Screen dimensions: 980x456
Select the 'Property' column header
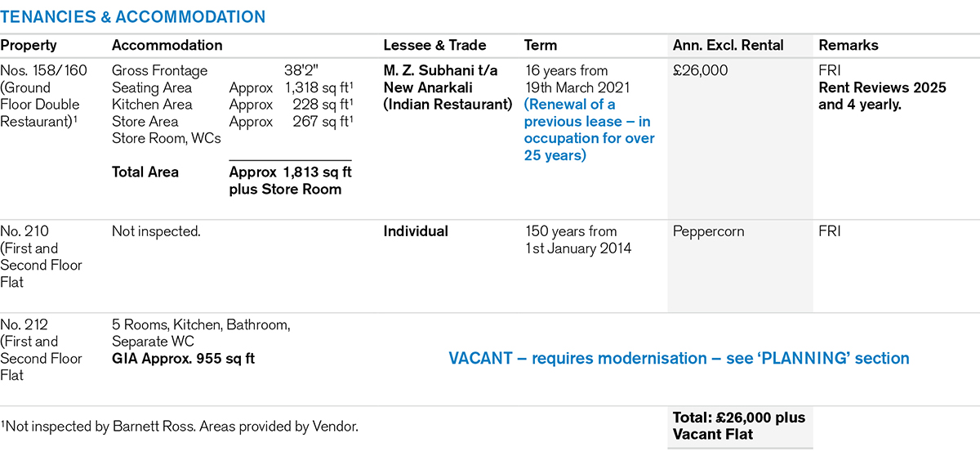click(29, 46)
